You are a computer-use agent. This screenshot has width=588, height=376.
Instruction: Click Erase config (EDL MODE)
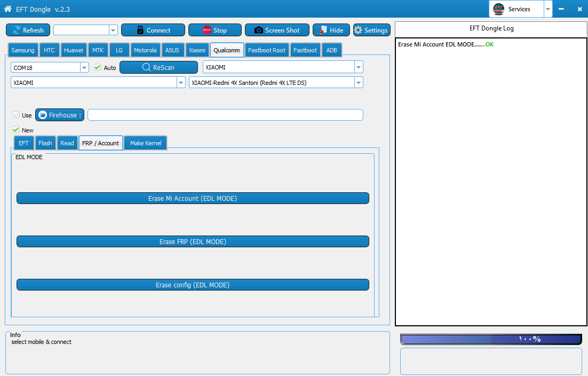click(x=193, y=285)
